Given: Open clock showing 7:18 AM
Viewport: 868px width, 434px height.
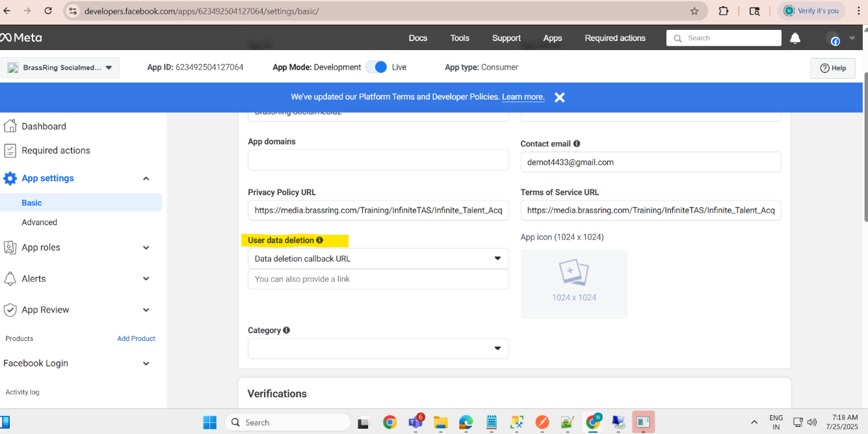Looking at the screenshot, I should [x=843, y=422].
